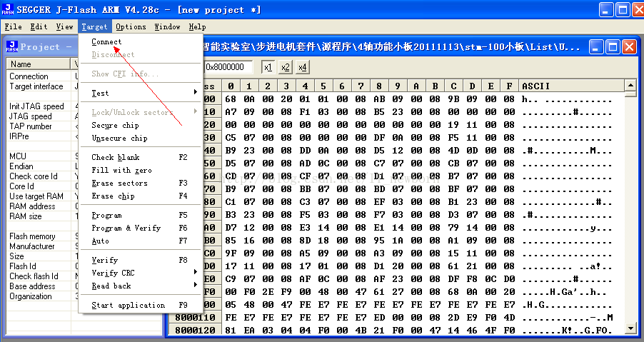Screen dimensions: 644x342
Task: Select Program & Verify menu entry
Action: pos(126,228)
